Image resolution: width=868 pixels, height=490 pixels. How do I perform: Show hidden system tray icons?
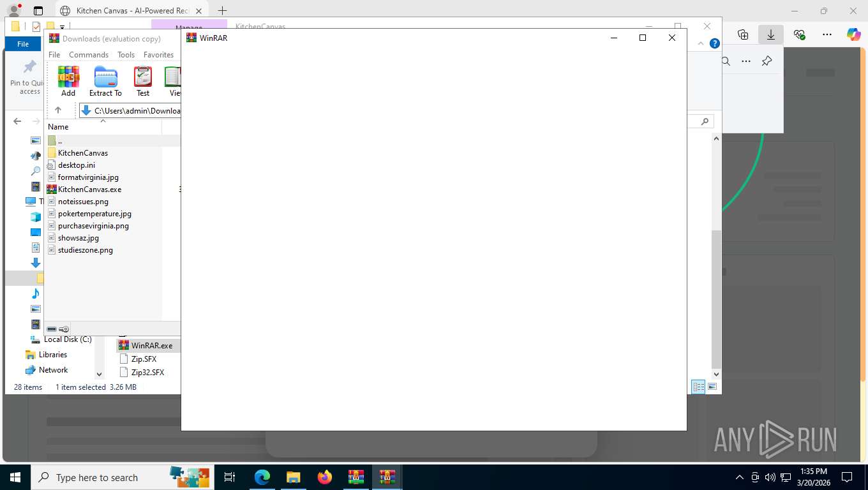740,477
